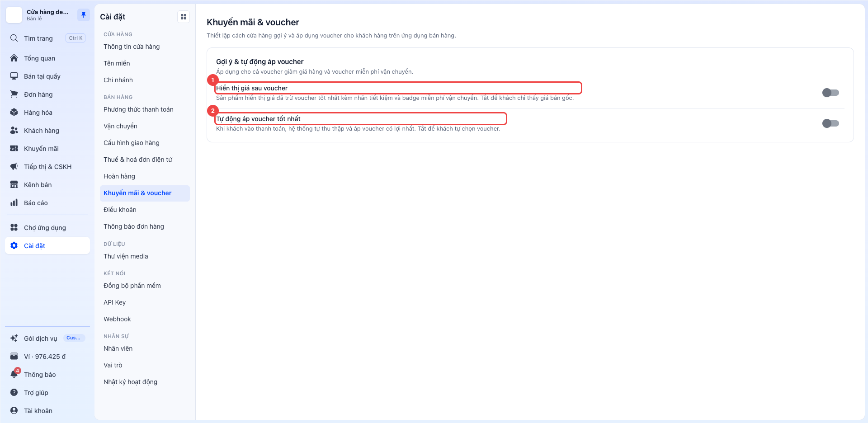
Task: Click the user icon for Tài khoản
Action: (14, 411)
